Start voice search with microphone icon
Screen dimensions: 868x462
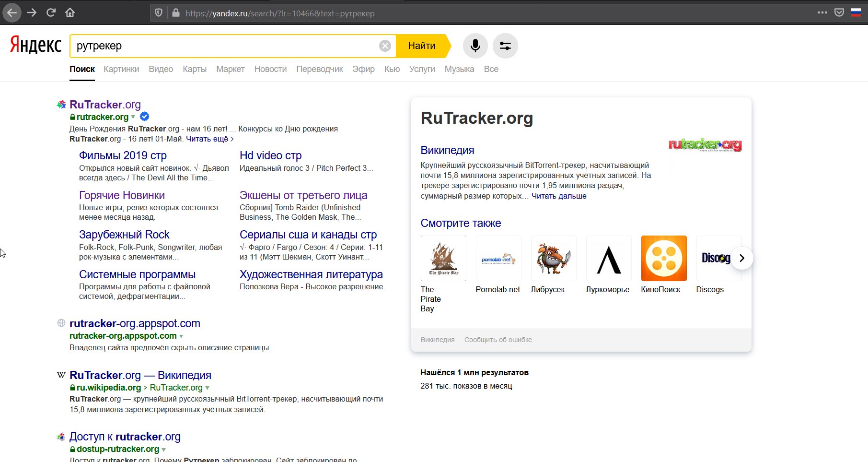(x=475, y=46)
